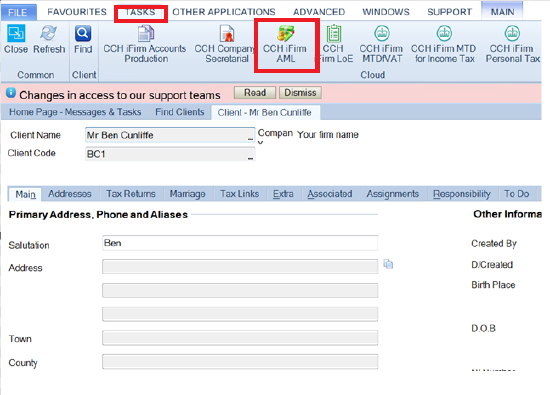Click the County input field
Image resolution: width=550 pixels, height=395 pixels.
coord(240,362)
